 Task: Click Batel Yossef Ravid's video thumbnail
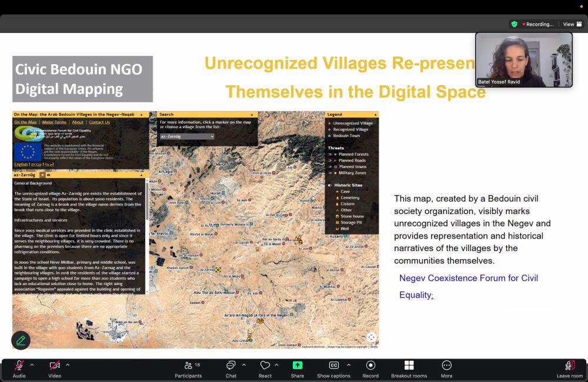click(524, 60)
